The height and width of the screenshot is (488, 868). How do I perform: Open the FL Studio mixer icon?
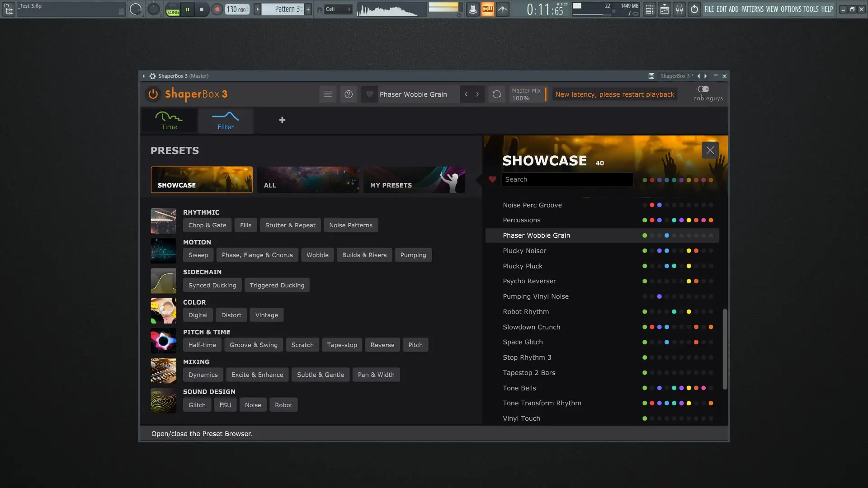[679, 9]
